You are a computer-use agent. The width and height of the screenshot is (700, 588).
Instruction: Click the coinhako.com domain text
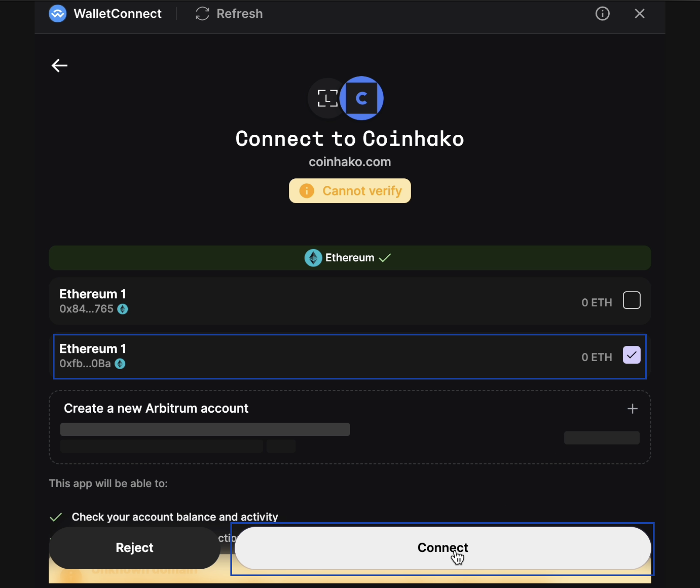point(350,162)
